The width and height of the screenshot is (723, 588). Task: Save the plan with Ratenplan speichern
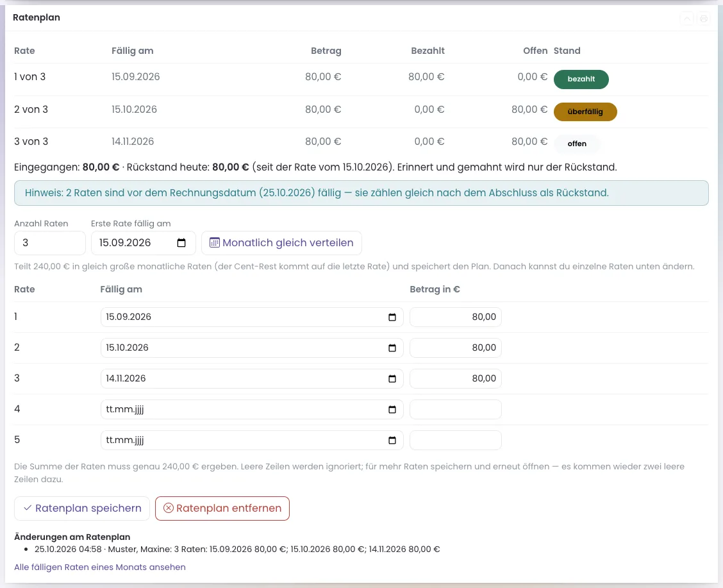click(82, 508)
